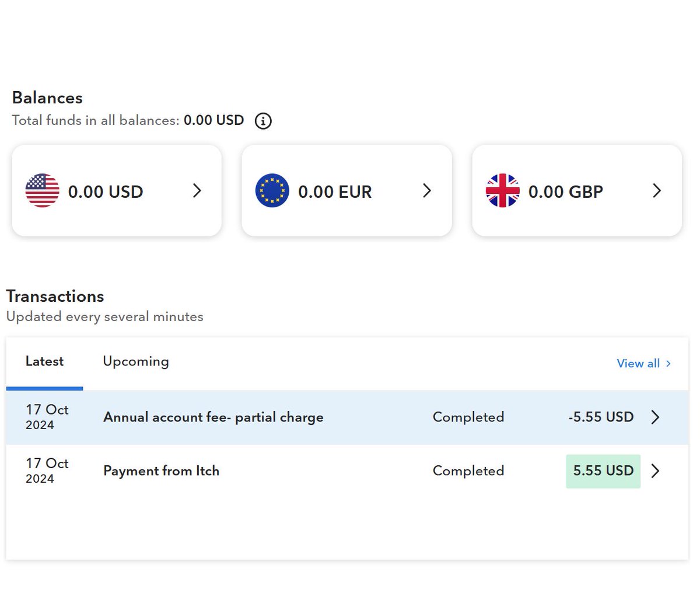Click the UK flag icon
Screen dimensions: 700x606
(x=502, y=190)
